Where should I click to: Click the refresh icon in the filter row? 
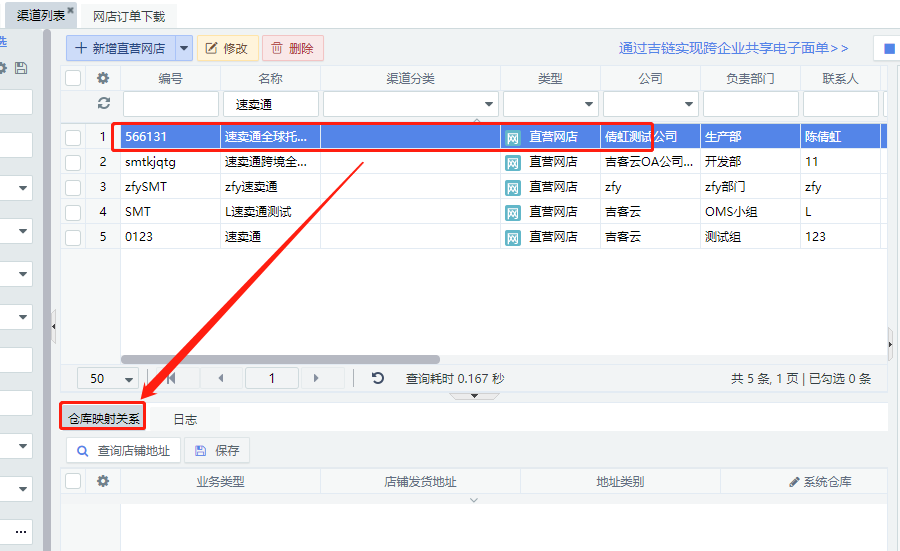tap(102, 103)
